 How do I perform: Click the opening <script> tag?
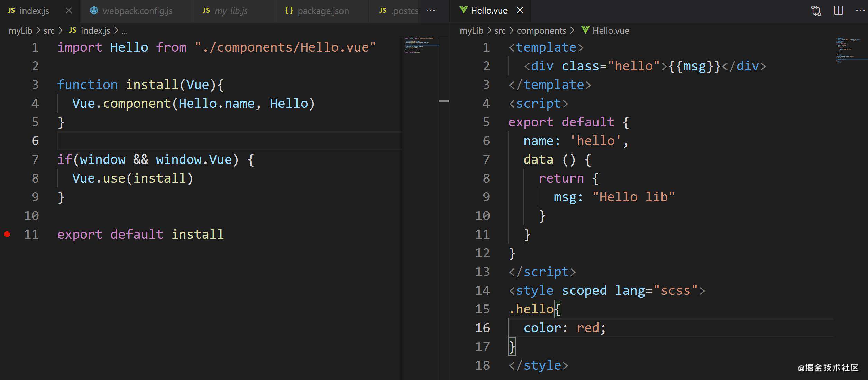tap(538, 103)
